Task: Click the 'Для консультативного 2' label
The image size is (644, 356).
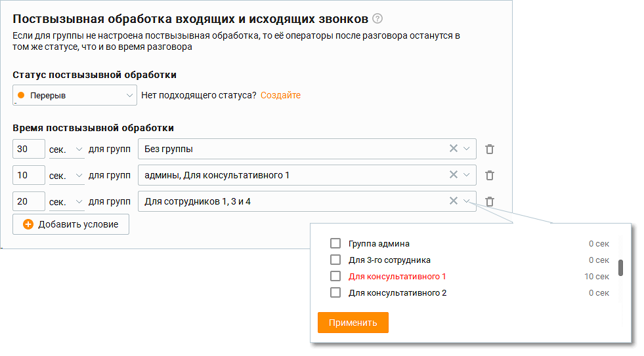Action: pos(397,293)
